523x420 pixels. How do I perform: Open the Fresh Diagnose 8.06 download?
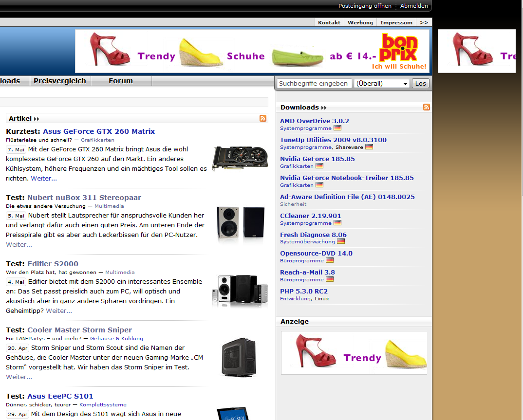(x=313, y=235)
